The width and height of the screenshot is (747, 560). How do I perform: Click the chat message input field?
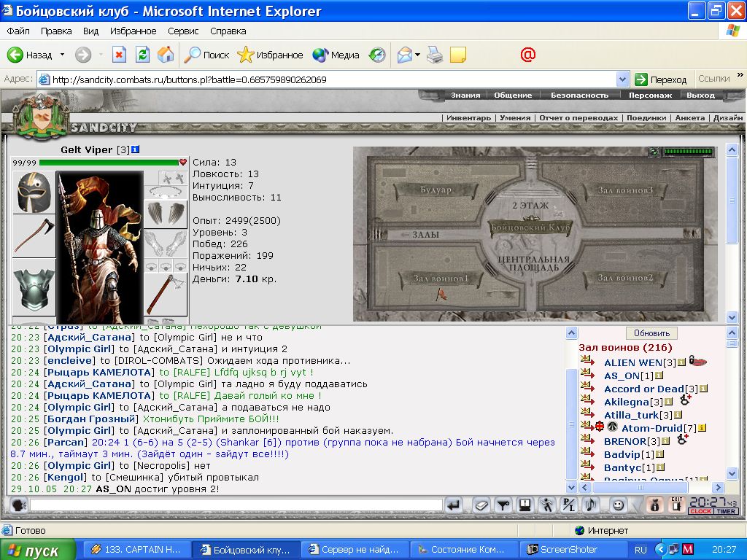tap(236, 505)
